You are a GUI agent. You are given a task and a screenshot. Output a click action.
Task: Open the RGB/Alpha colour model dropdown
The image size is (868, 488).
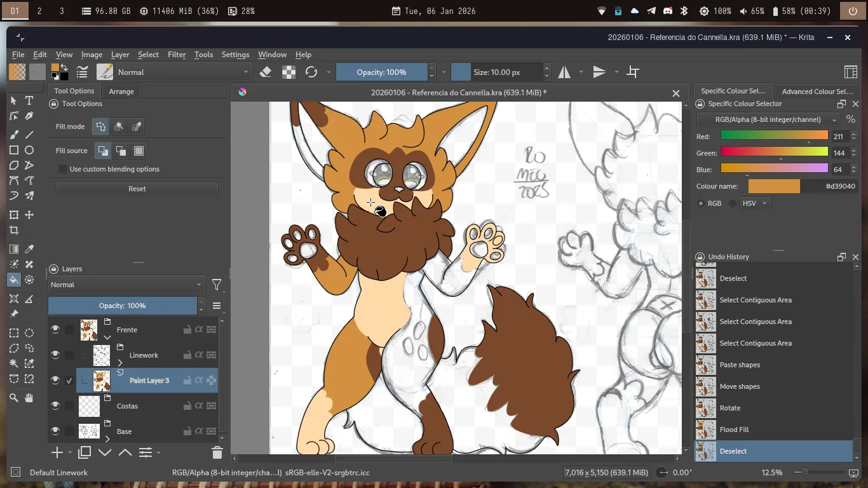[x=768, y=119]
